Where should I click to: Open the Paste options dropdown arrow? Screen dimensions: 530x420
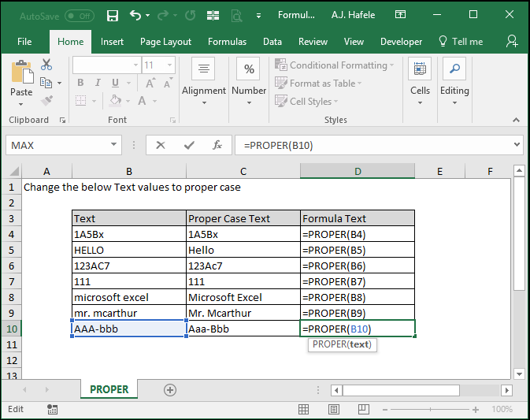click(x=21, y=104)
